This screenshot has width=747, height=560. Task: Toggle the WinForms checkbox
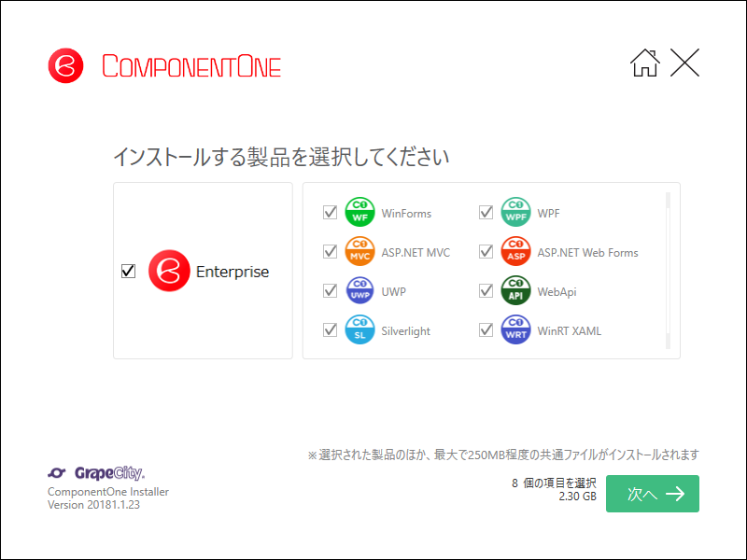tap(331, 212)
